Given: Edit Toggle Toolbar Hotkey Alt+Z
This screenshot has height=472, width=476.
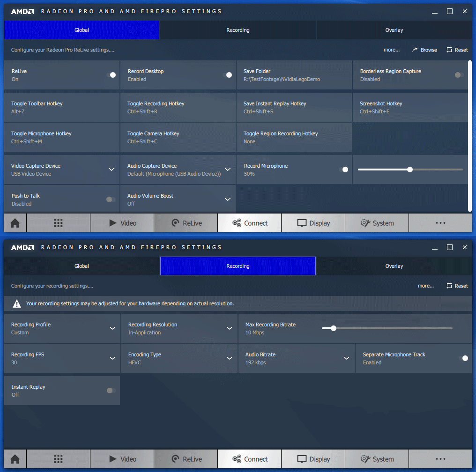Looking at the screenshot, I should coord(62,107).
